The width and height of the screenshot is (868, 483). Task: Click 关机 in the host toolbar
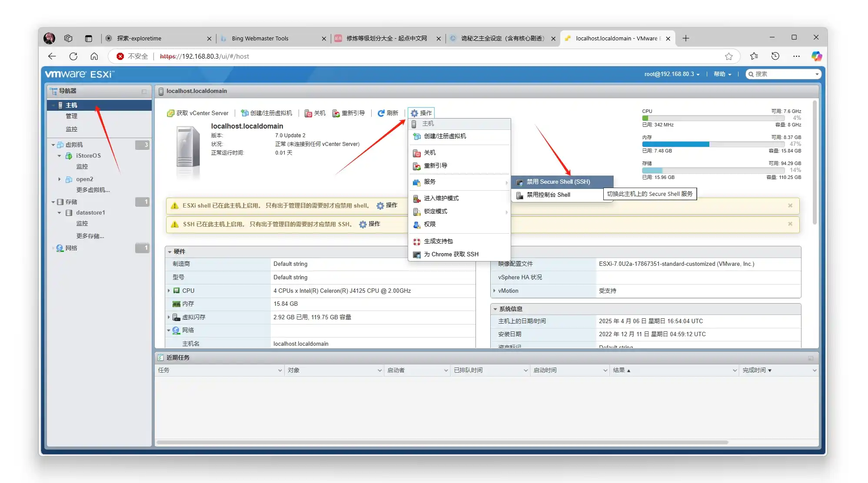[315, 113]
